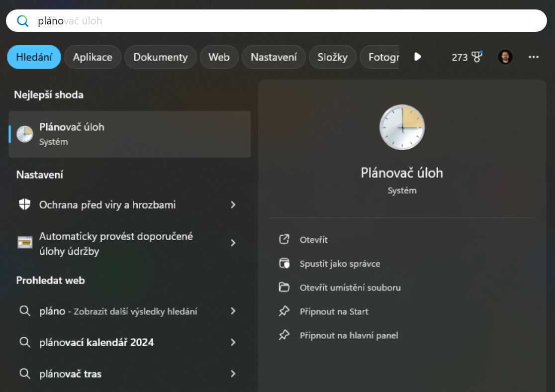Click the shield icon for Spustit jako správce

click(x=284, y=264)
